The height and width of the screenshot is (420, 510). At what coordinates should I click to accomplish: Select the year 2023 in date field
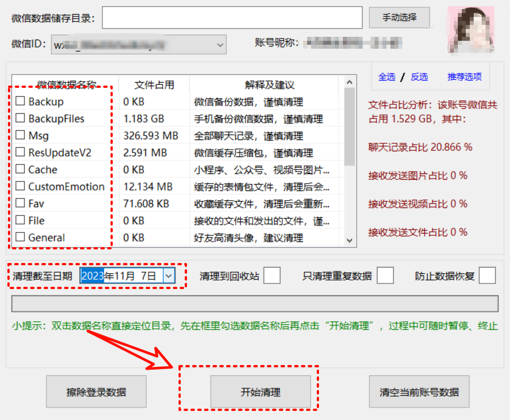click(93, 276)
